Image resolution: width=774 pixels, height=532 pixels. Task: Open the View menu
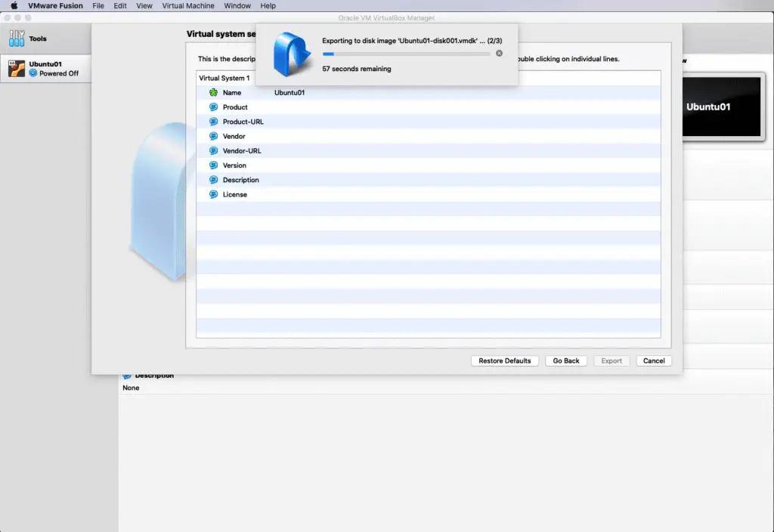tap(144, 6)
